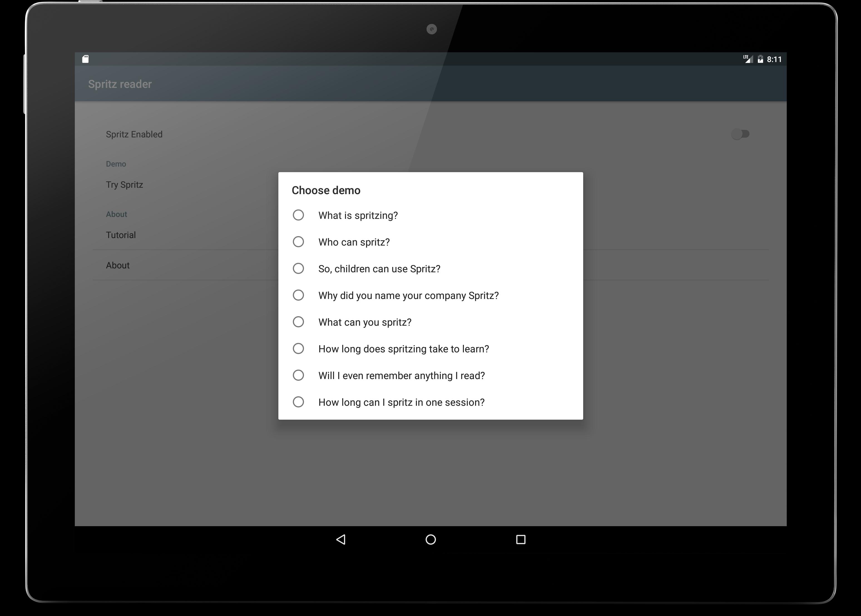Choose the 'What can you spritz?' radio button
The width and height of the screenshot is (861, 616).
[x=298, y=322]
